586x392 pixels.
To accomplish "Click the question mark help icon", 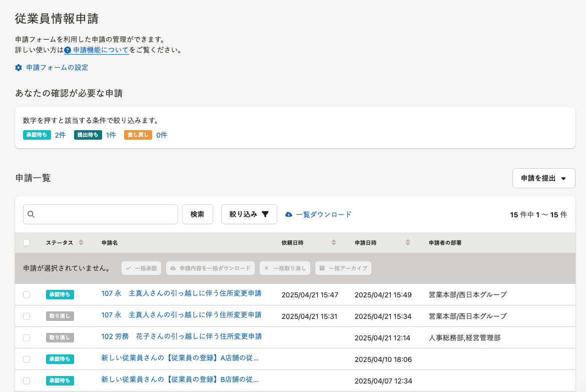I will tap(68, 50).
